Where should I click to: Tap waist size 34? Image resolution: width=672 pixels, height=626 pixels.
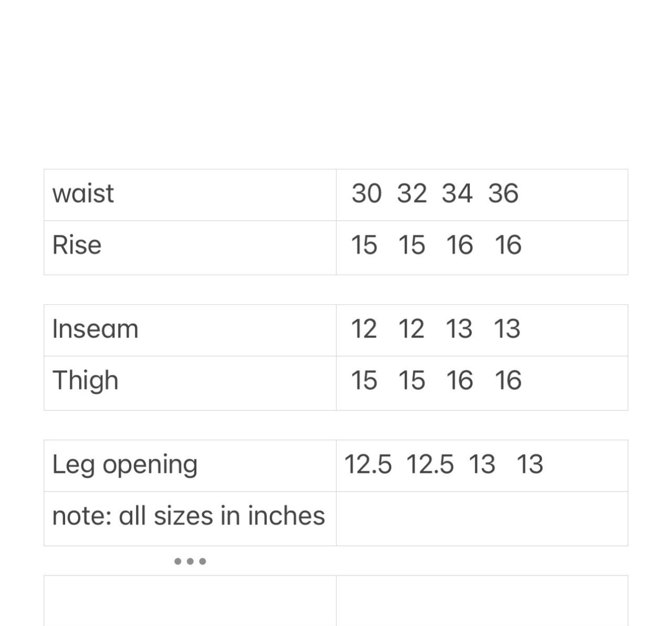[457, 194]
